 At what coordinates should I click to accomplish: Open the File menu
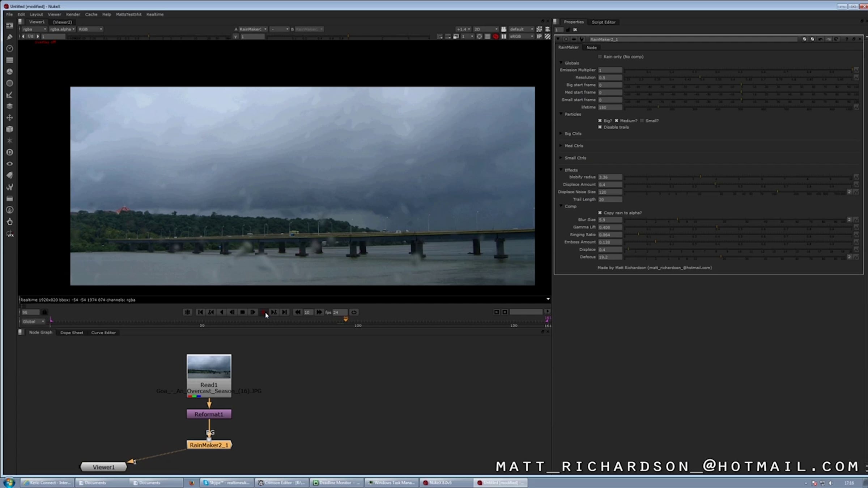point(9,14)
